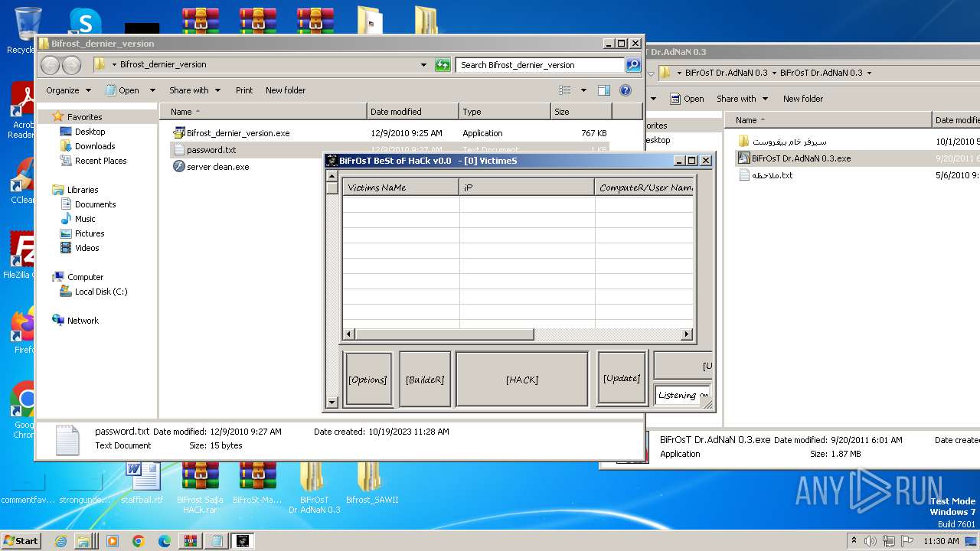Expand breadcrumb arrow before Bifrost_dernier_version
980x551 pixels.
click(x=114, y=65)
